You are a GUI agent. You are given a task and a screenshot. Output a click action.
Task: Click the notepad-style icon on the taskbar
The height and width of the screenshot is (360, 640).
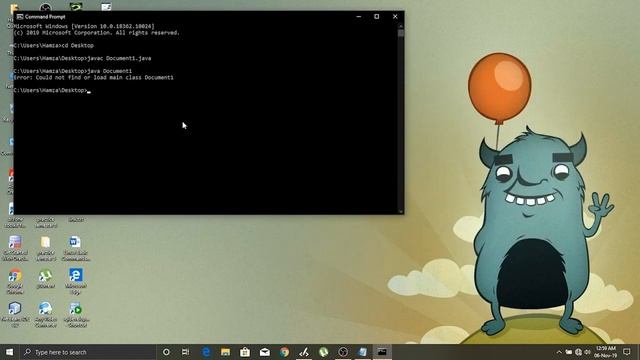tap(362, 352)
